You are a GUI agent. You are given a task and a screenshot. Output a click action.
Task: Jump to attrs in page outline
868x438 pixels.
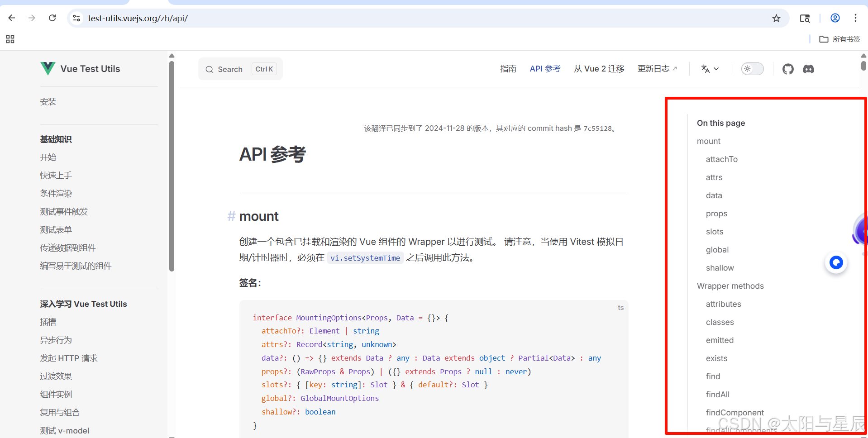(x=714, y=177)
